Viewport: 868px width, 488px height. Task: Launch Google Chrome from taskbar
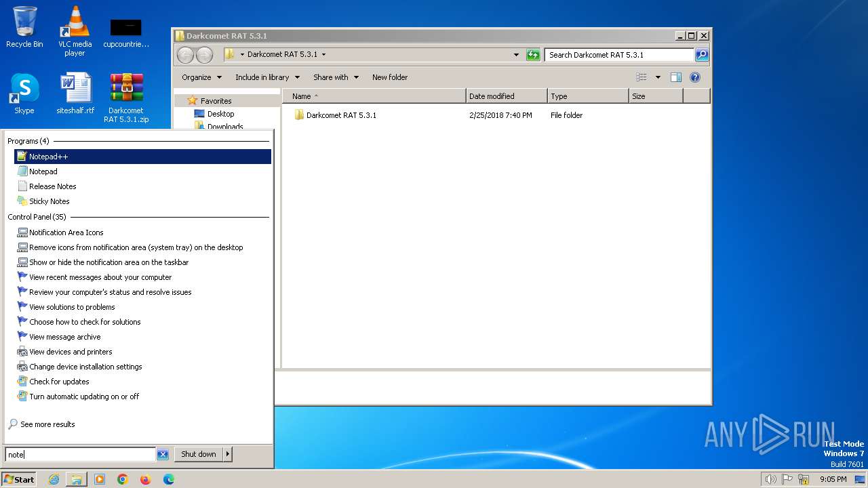[x=123, y=479]
